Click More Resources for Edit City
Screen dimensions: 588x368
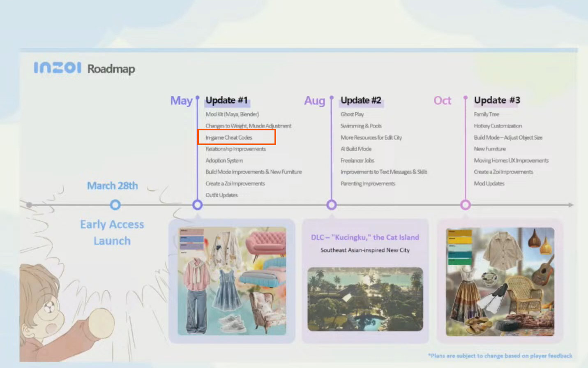pos(371,137)
